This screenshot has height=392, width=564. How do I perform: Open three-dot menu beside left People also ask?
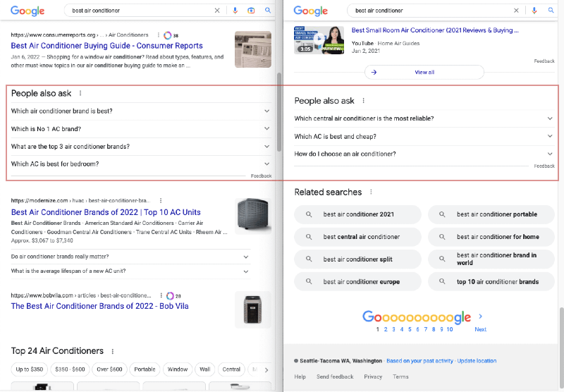[x=80, y=93]
